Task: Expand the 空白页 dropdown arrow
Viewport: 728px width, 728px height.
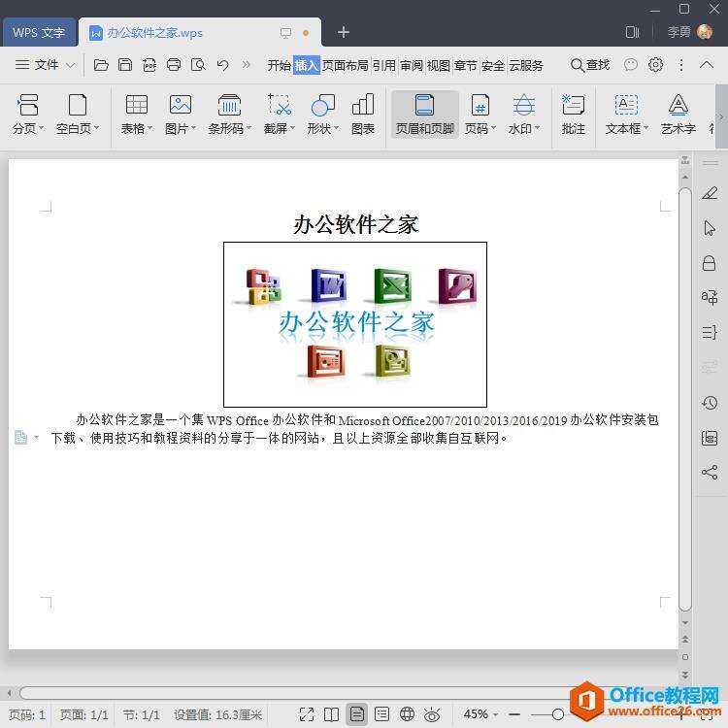Action: point(96,128)
